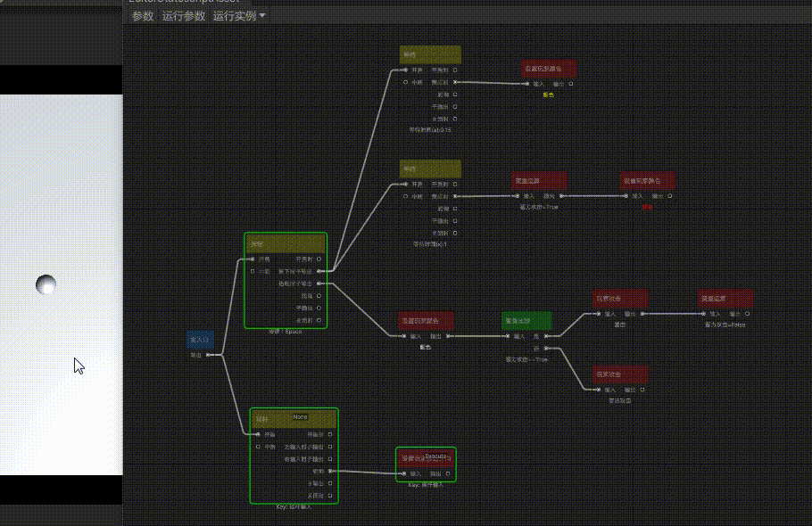The width and height of the screenshot is (812, 526).
Task: Select the topmost yellow delay node header
Action: (x=430, y=54)
